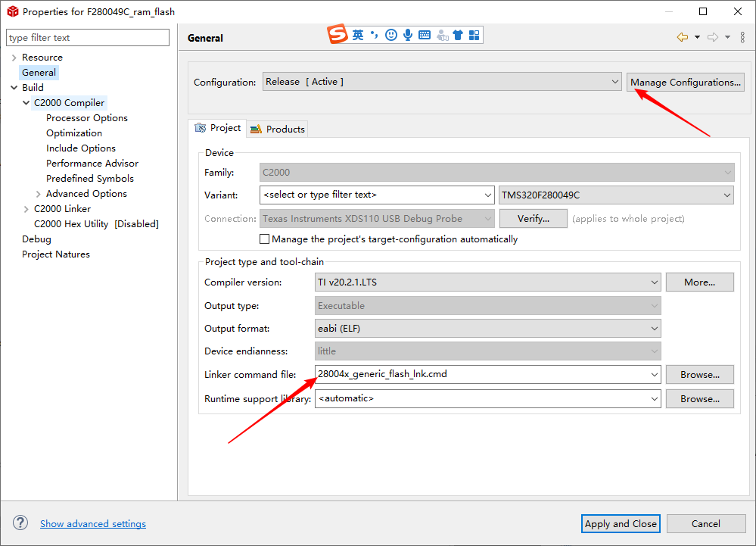Select C2000 Hex Utility [Disabled] item
The image size is (756, 546).
[96, 224]
